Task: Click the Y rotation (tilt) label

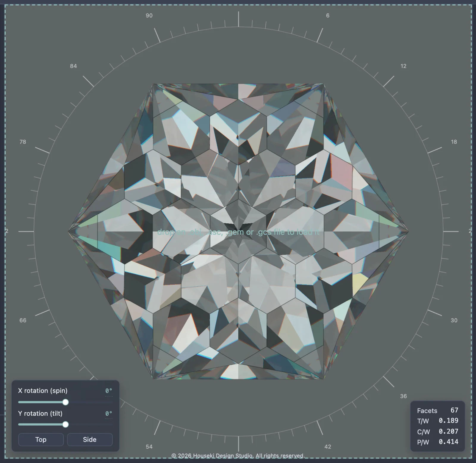Action: click(40, 414)
